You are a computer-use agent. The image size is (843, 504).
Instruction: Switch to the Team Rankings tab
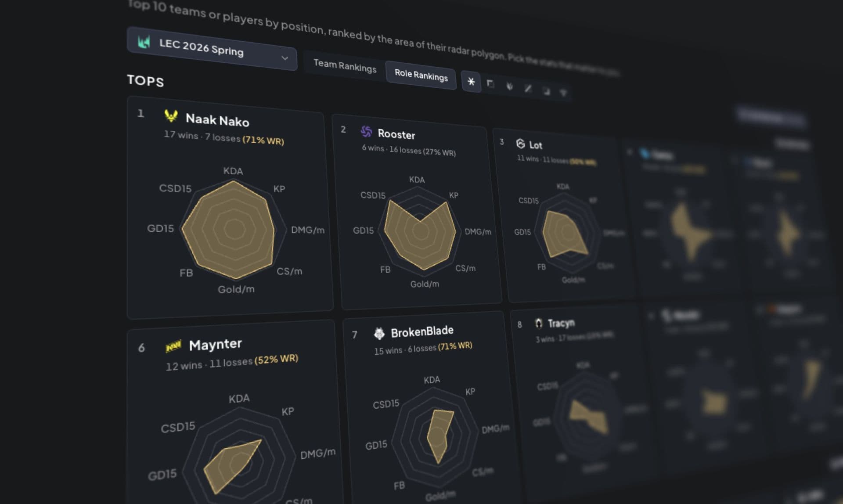(x=345, y=66)
